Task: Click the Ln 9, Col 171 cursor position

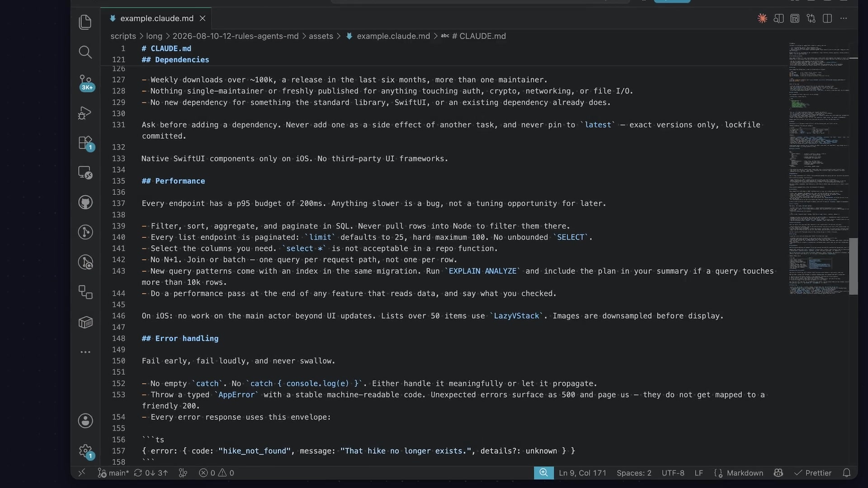Action: 582,473
